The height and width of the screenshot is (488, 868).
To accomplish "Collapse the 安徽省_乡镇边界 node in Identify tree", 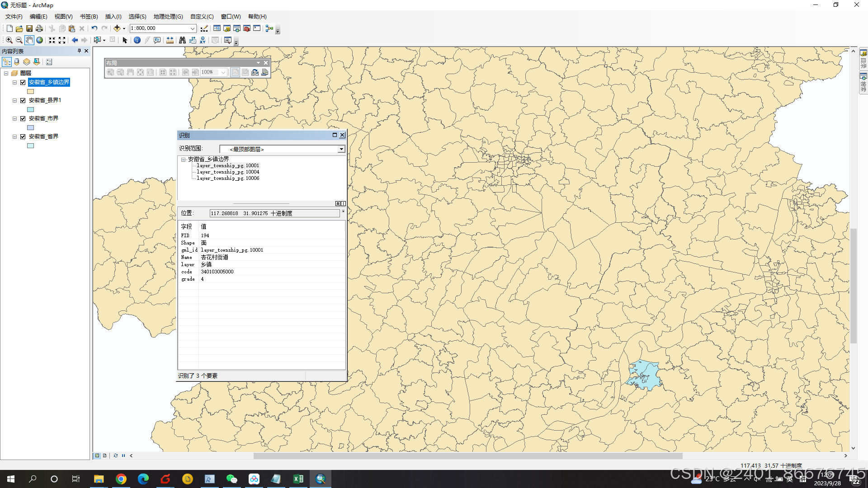I will coord(183,160).
